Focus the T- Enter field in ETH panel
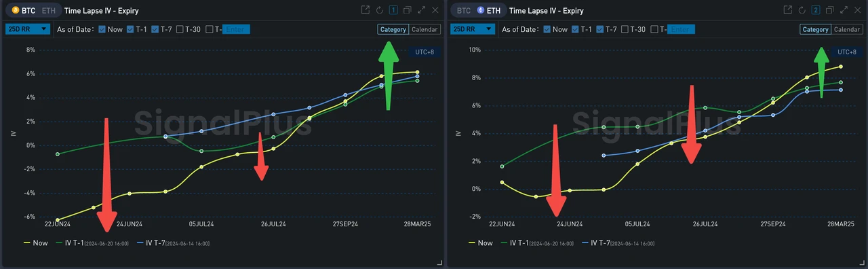Screen dimensions: 868x269 click(x=681, y=29)
